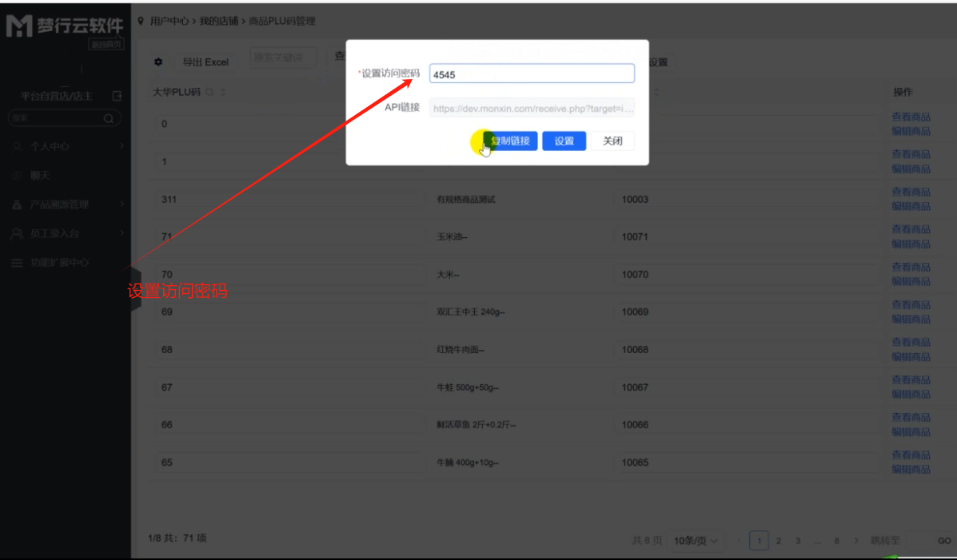
Task: Click 返回首页 under the logo
Action: (106, 44)
